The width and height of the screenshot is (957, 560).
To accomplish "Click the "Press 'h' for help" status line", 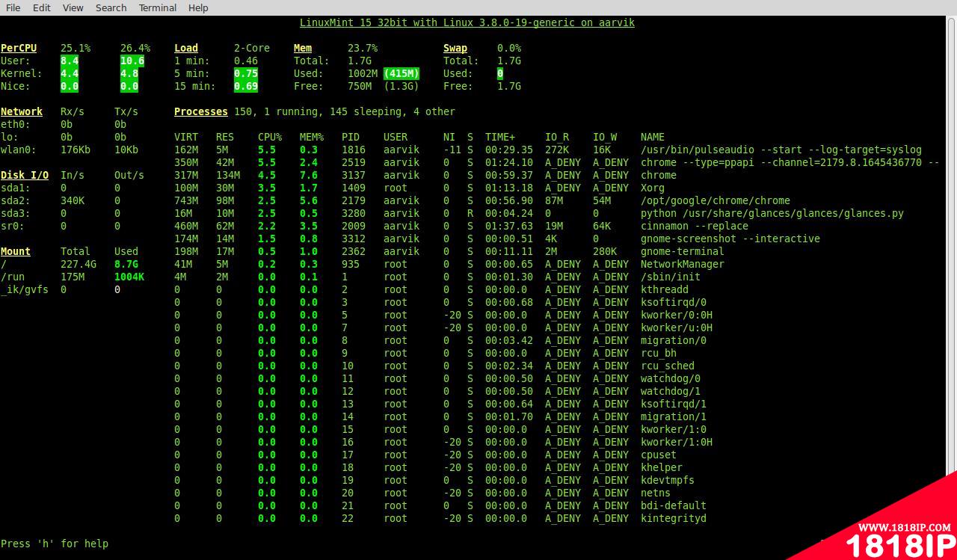I will click(x=55, y=544).
